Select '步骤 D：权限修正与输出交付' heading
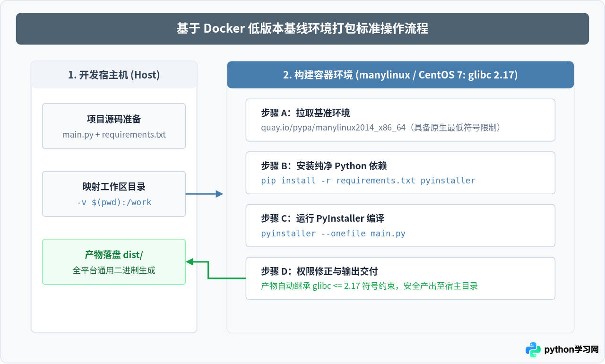 319,271
